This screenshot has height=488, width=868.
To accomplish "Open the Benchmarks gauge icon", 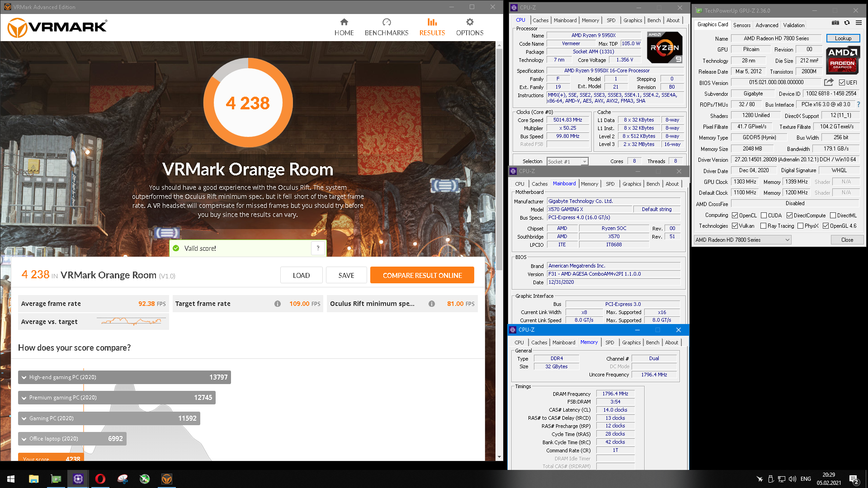I will click(387, 22).
